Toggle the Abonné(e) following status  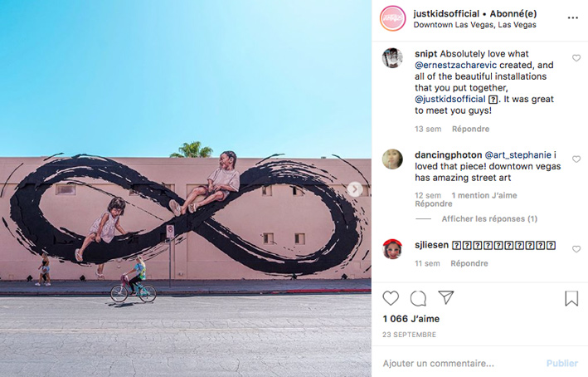(513, 14)
